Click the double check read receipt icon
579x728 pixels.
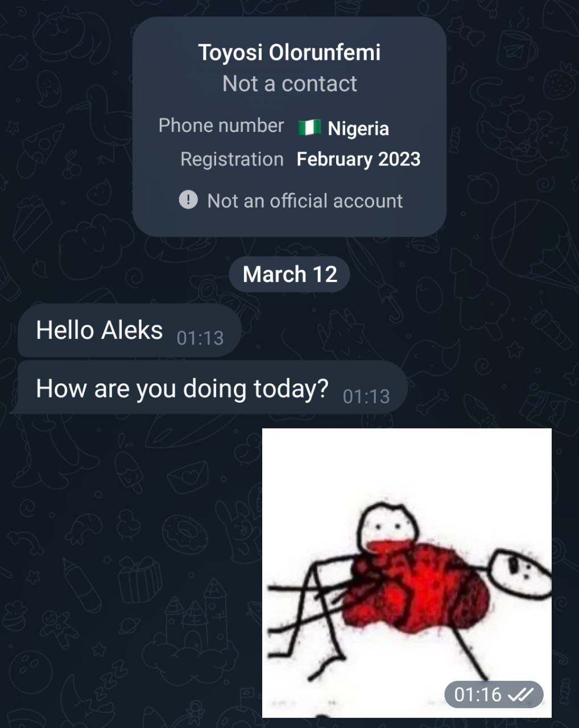(521, 694)
